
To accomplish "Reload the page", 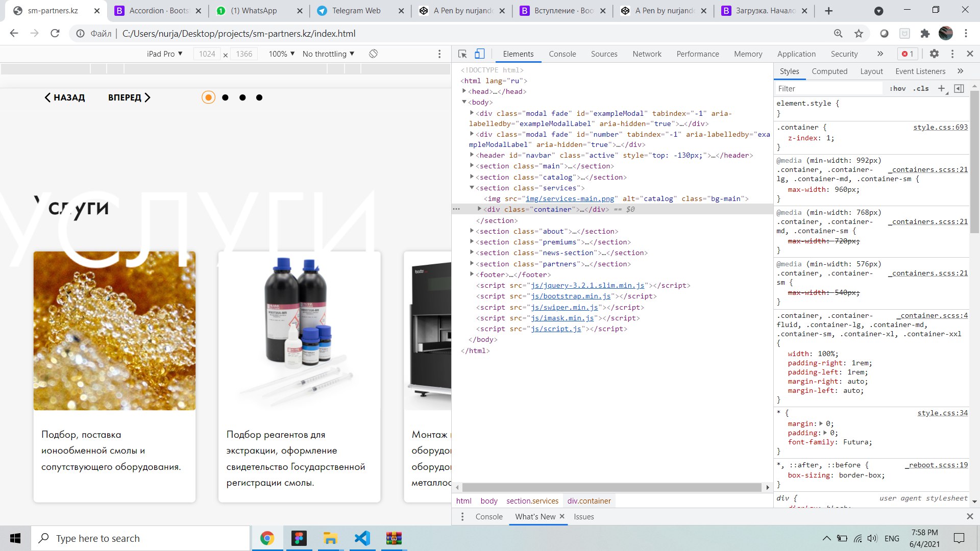I will click(55, 33).
